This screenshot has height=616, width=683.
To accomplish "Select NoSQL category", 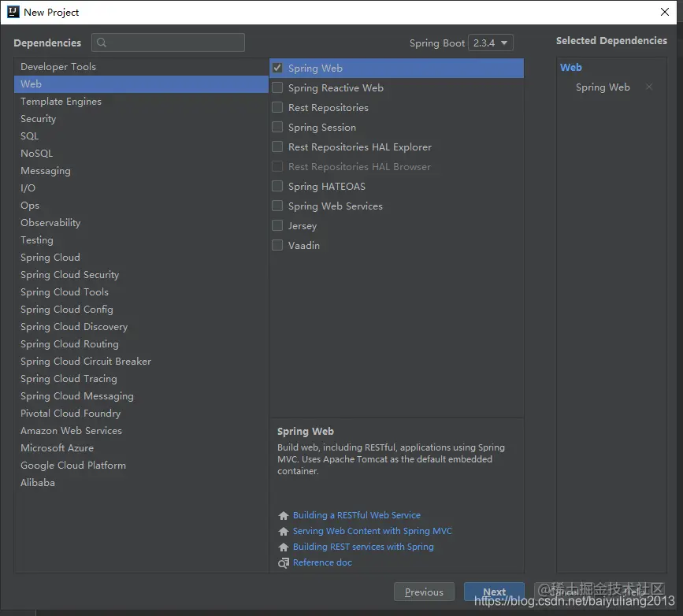I will (141, 154).
